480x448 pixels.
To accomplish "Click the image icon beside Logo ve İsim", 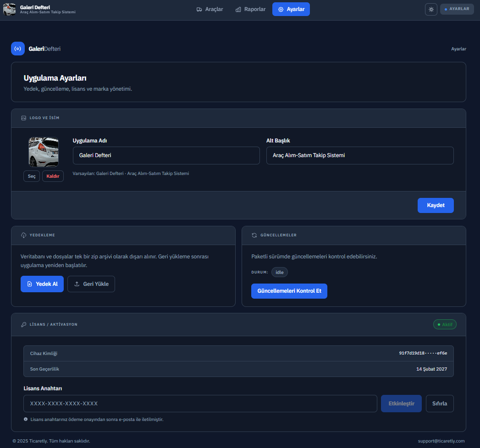I will (24, 118).
